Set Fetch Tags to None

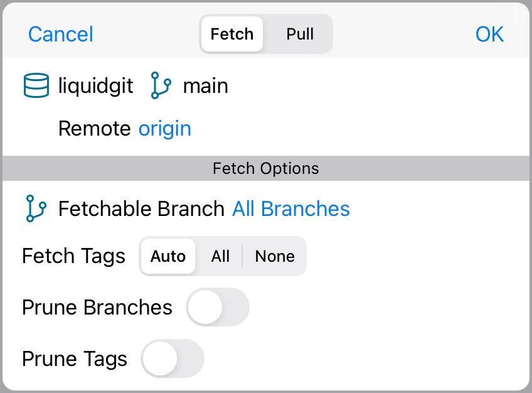pos(274,256)
